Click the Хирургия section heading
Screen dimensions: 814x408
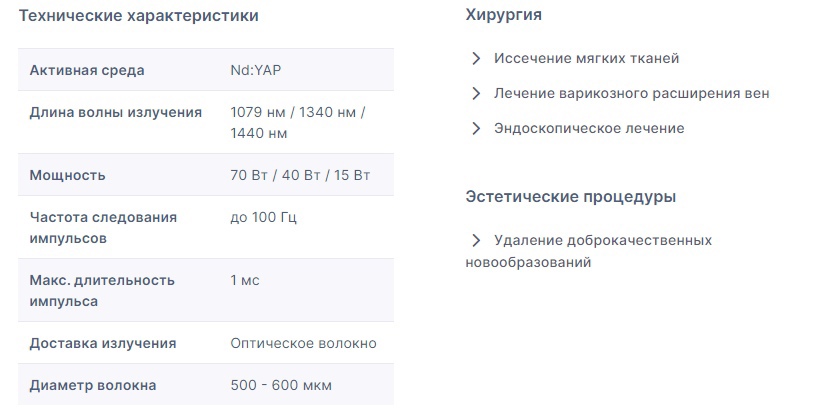[x=503, y=15]
